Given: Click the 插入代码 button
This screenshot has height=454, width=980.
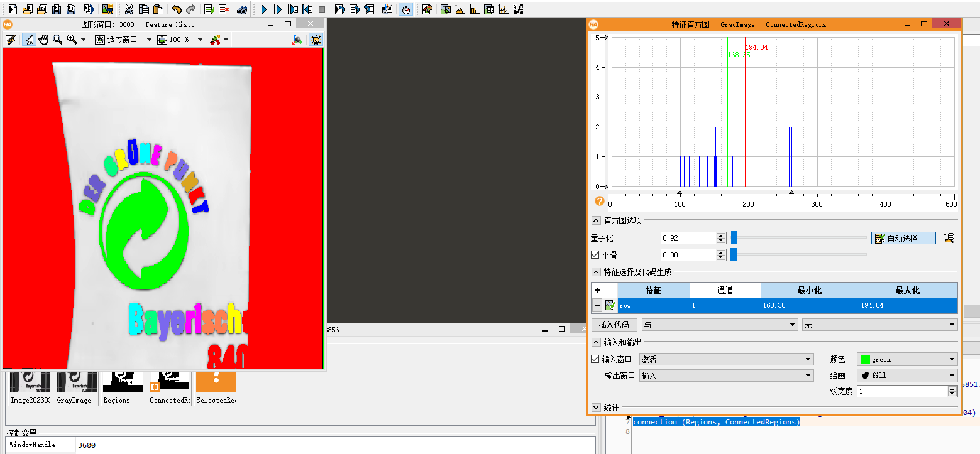Looking at the screenshot, I should click(x=614, y=325).
